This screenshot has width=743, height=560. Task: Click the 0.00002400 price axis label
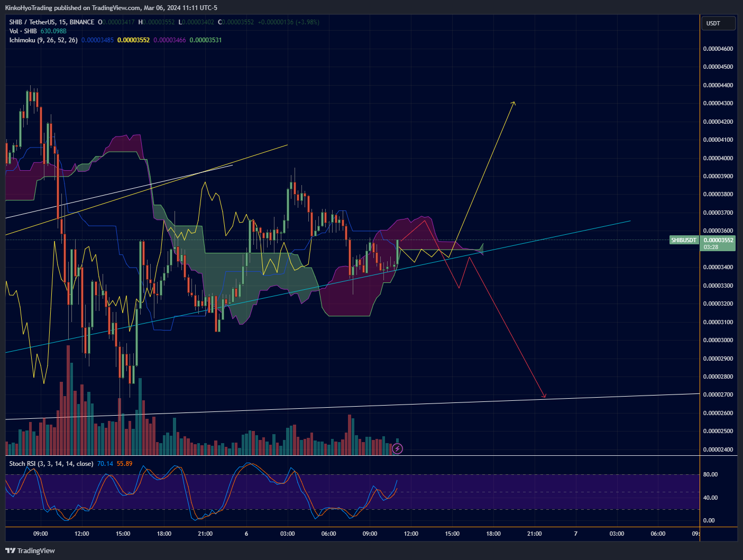(x=718, y=449)
